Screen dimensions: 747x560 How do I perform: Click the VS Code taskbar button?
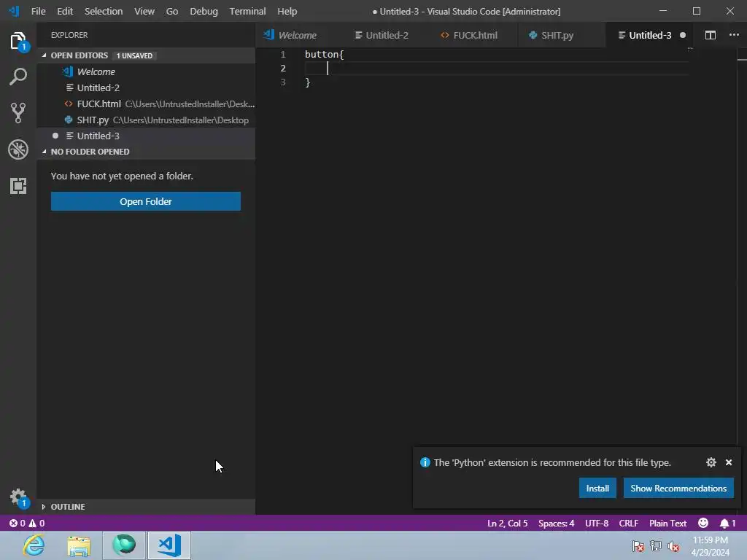coord(169,545)
